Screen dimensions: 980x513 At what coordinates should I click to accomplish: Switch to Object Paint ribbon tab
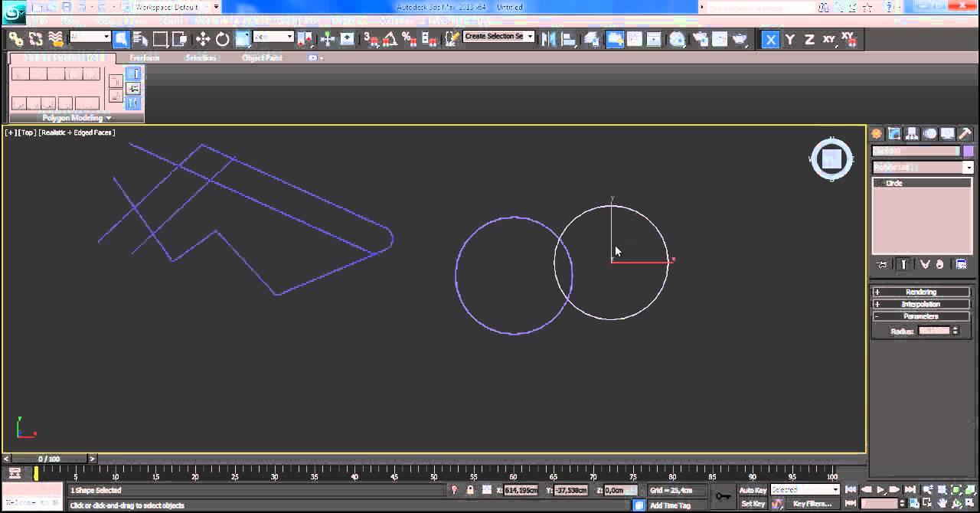[x=263, y=58]
